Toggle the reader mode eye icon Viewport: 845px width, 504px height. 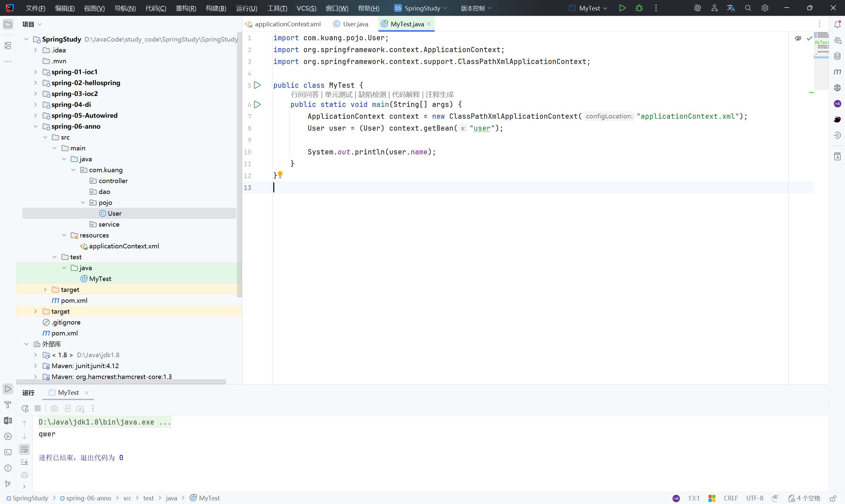[x=798, y=38]
